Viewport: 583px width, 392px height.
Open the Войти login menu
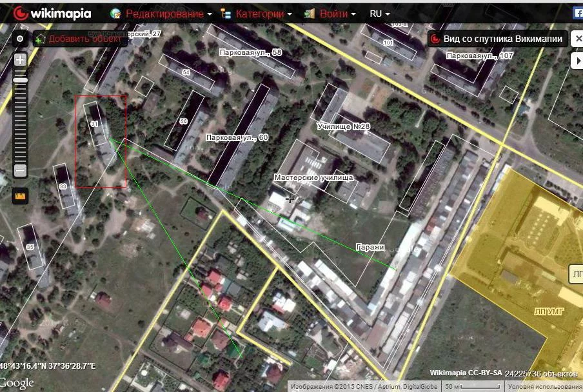[x=337, y=14]
